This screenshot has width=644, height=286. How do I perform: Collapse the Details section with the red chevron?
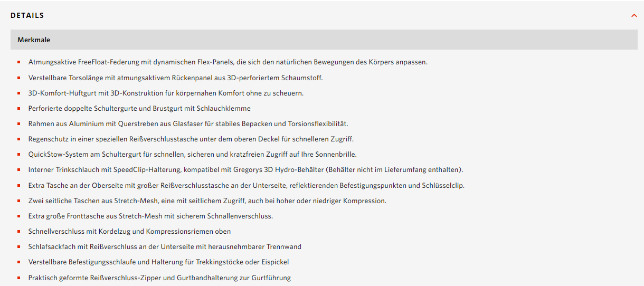(634, 16)
